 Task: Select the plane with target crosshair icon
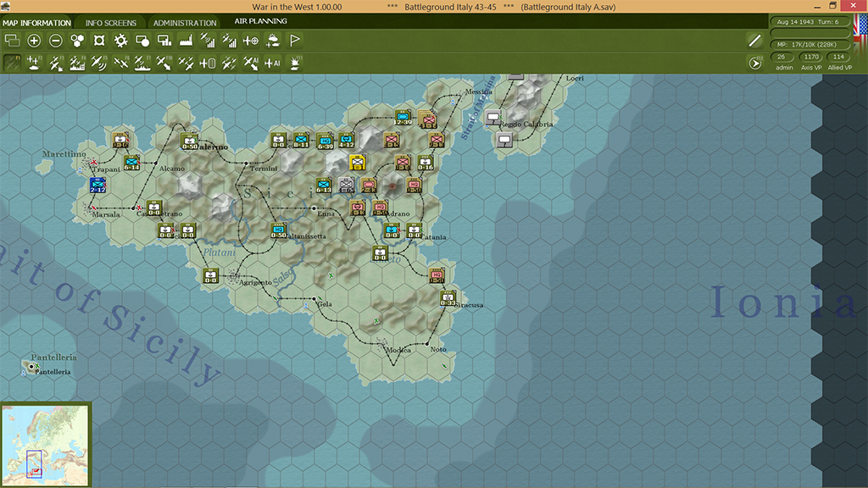pyautogui.click(x=251, y=41)
